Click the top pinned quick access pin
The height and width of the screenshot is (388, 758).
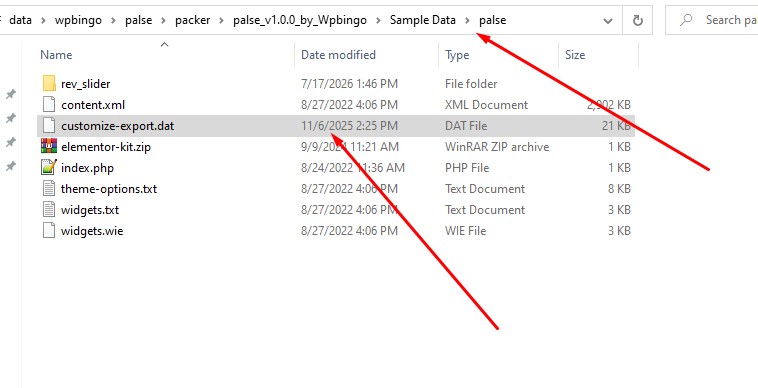pos(11,94)
